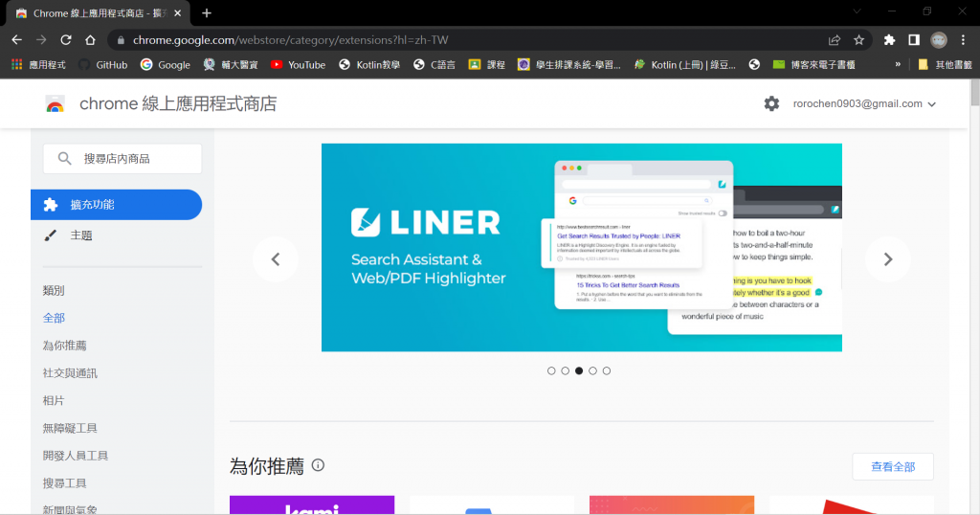Viewport: 980px width, 515px height.
Task: Select the third carousel slide dot
Action: click(579, 370)
